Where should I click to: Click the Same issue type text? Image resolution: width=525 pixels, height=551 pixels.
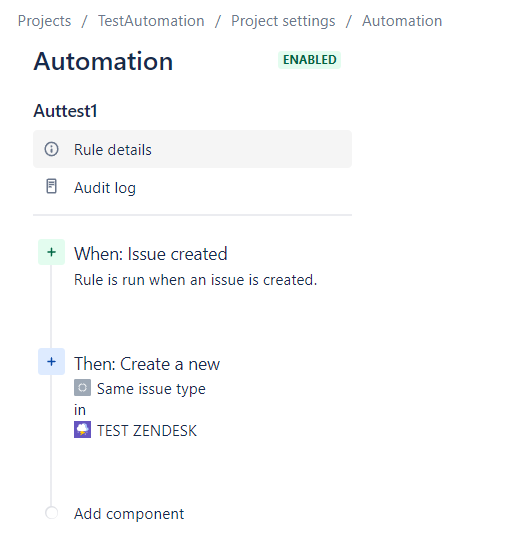tap(151, 389)
